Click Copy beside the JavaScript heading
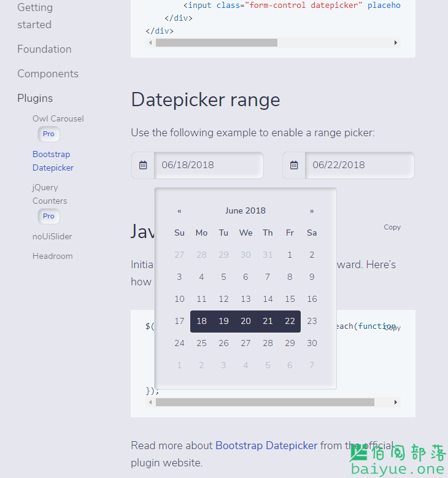Image resolution: width=448 pixels, height=478 pixels. click(392, 227)
